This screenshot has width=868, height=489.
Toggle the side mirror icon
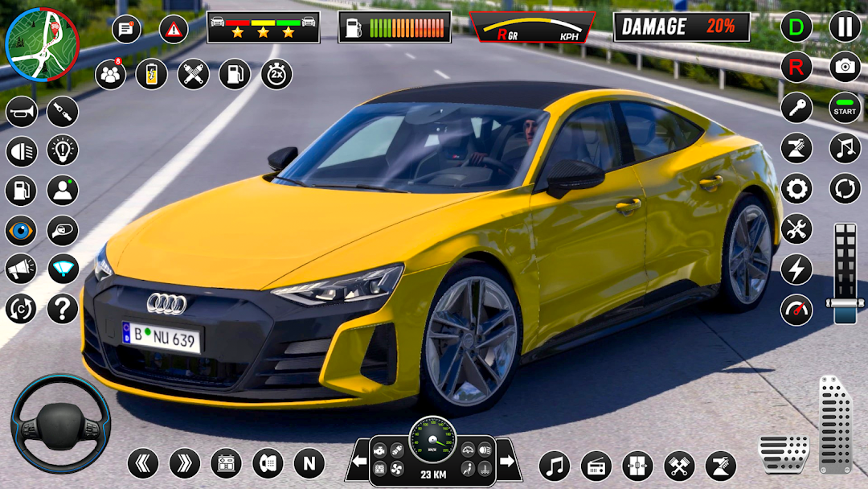(63, 230)
